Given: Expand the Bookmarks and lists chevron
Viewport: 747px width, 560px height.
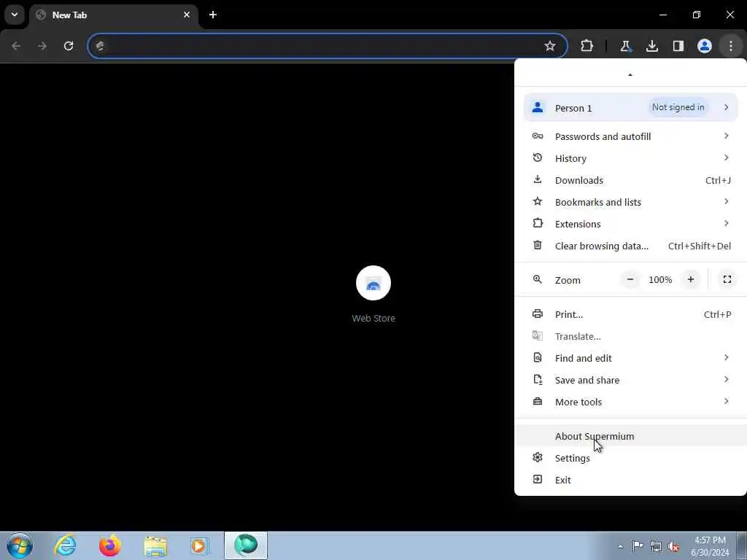Looking at the screenshot, I should (x=726, y=201).
